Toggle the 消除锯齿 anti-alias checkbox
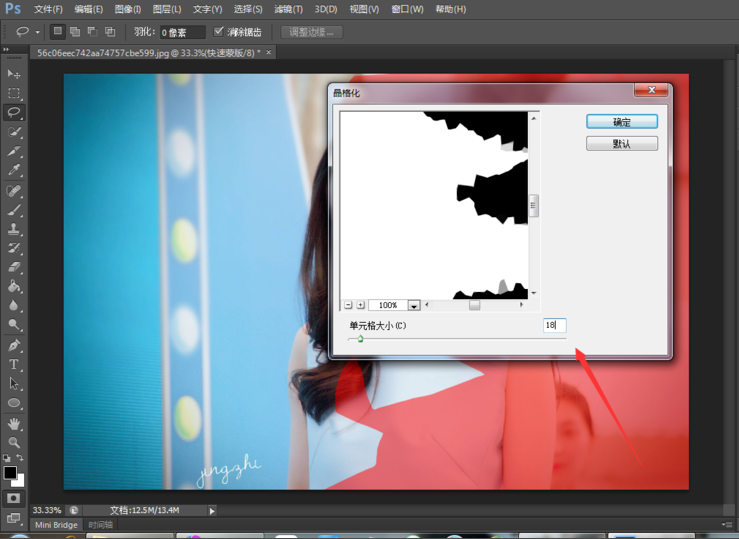 (x=219, y=32)
